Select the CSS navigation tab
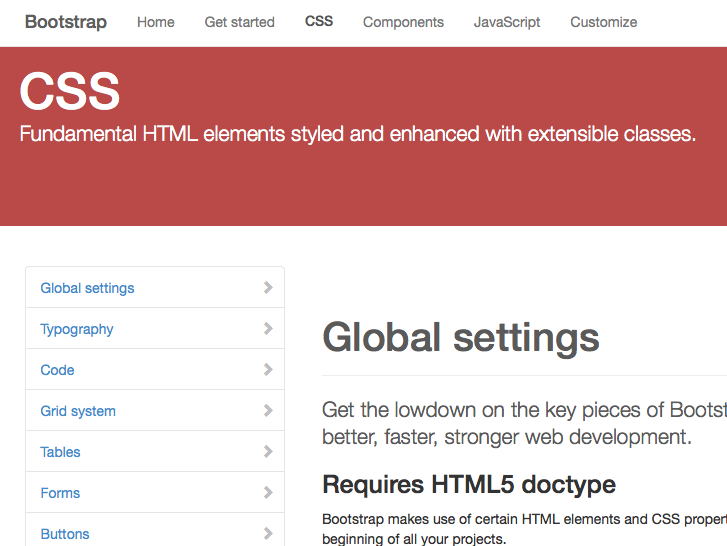The image size is (727, 546). tap(319, 21)
